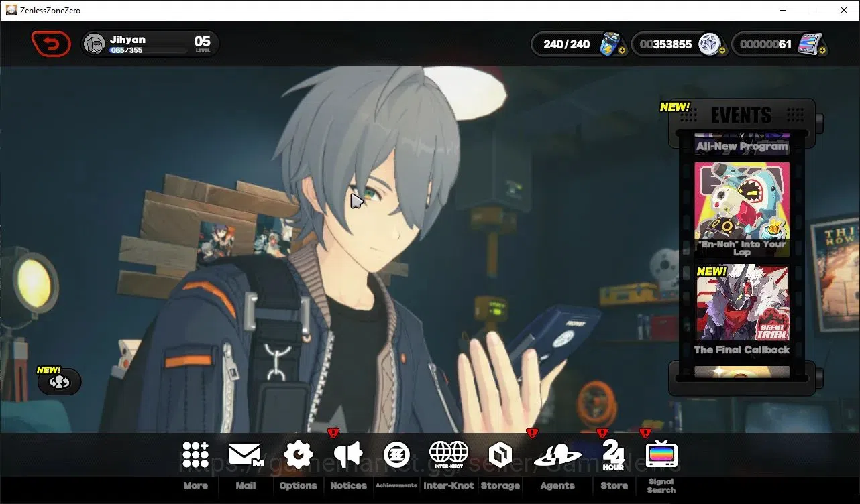Click the Inter-Knot label
860x504 pixels.
[x=449, y=485]
